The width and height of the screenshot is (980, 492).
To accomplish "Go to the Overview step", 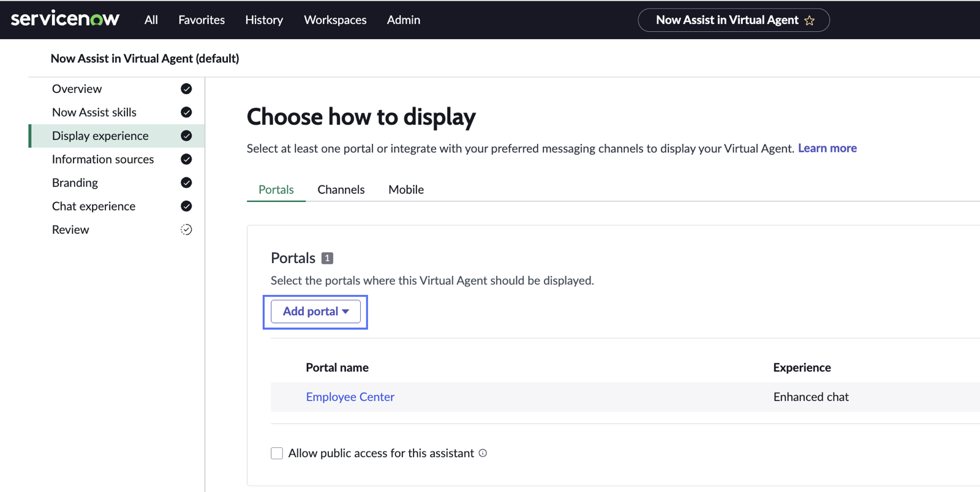I will tap(77, 89).
